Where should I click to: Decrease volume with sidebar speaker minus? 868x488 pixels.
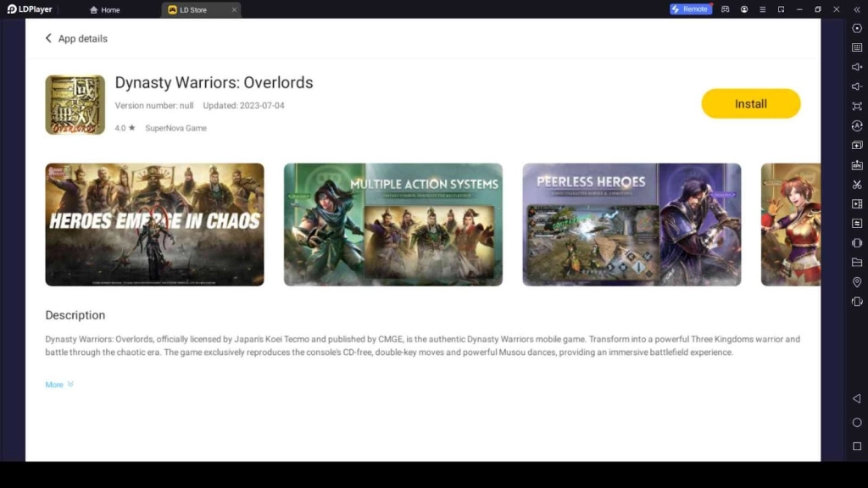pyautogui.click(x=857, y=86)
